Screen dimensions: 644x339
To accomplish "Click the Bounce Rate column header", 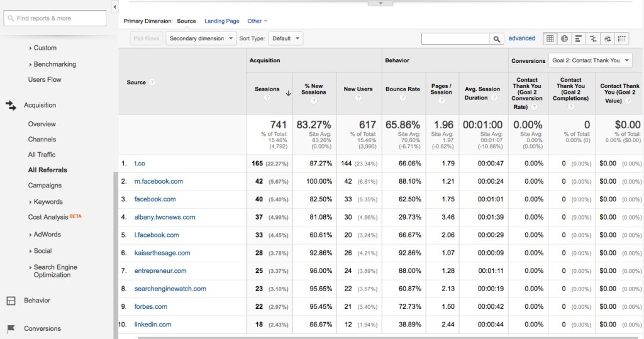I will 402,89.
